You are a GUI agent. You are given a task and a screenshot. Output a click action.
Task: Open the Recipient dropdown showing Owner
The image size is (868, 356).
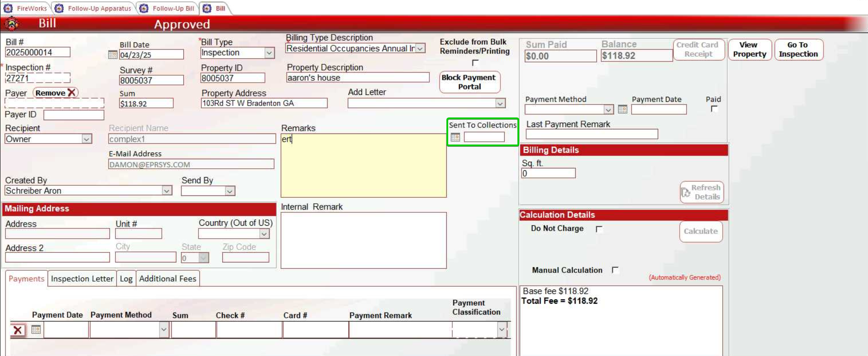pos(87,139)
